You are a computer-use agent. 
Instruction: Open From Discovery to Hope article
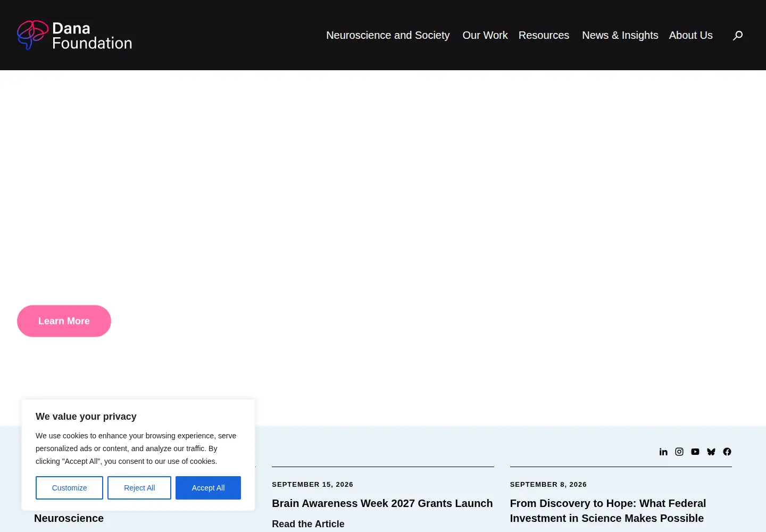click(608, 511)
